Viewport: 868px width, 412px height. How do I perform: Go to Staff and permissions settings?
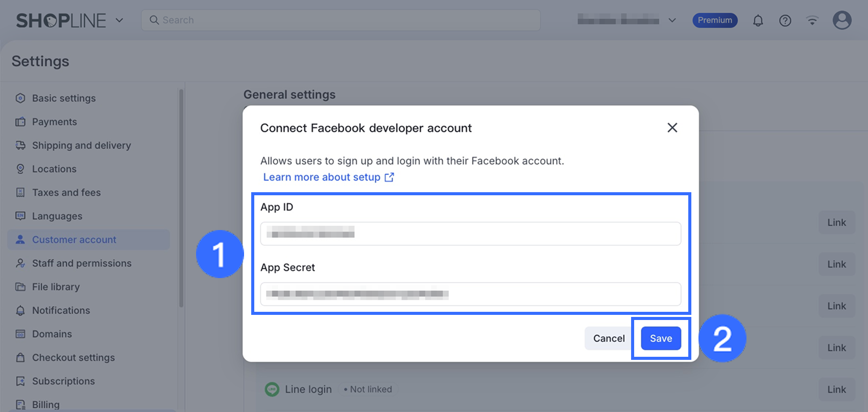[x=82, y=263]
